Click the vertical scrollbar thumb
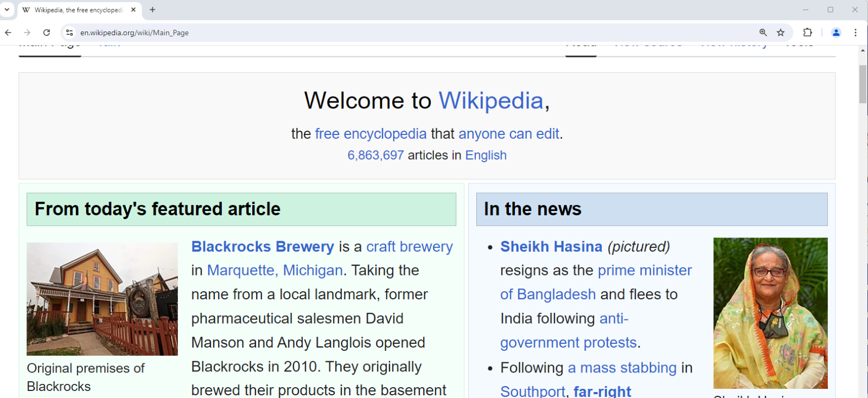868x398 pixels. (x=863, y=84)
